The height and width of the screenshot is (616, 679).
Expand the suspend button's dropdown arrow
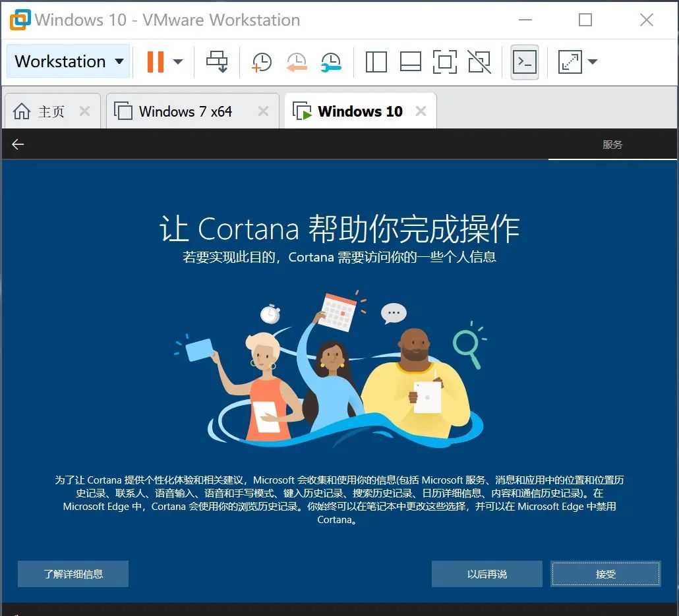point(177,61)
